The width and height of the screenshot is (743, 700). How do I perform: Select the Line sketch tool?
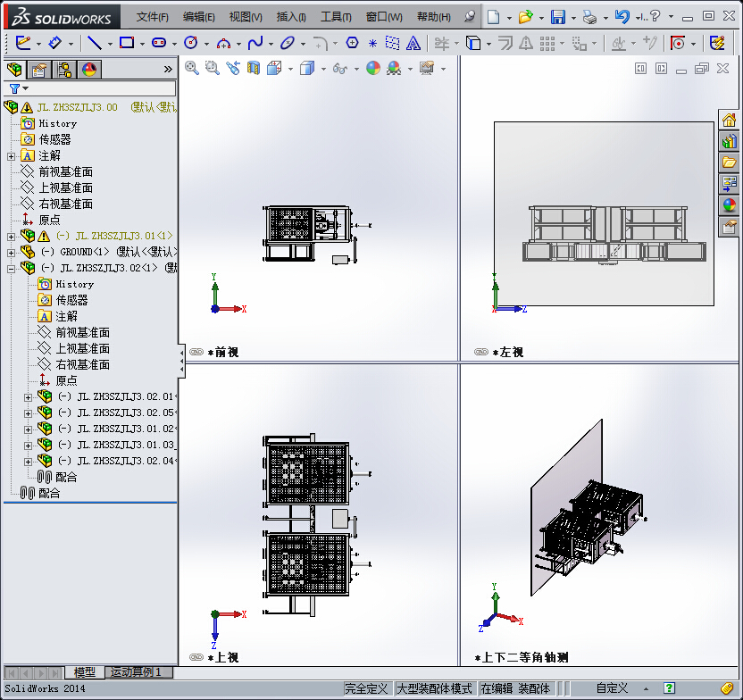pos(95,43)
